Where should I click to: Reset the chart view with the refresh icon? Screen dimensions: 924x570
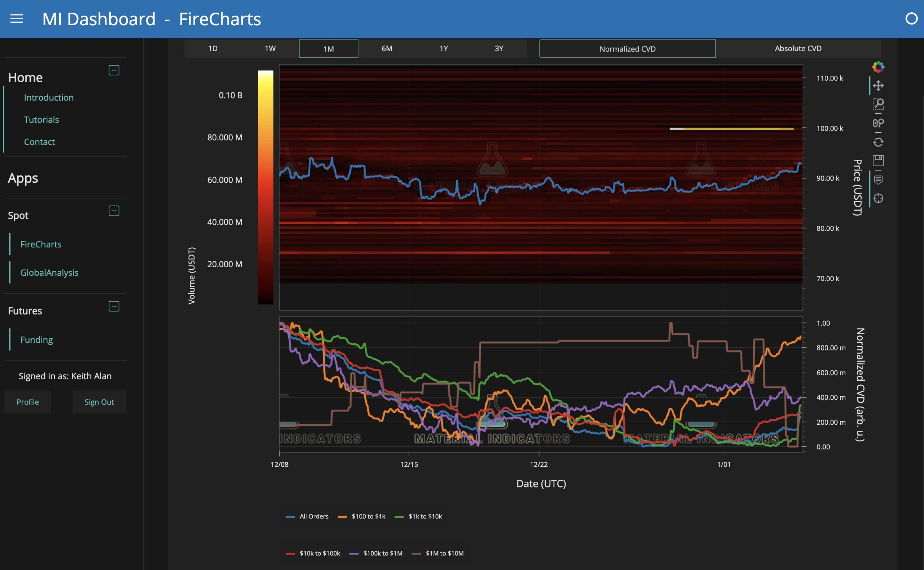(879, 142)
